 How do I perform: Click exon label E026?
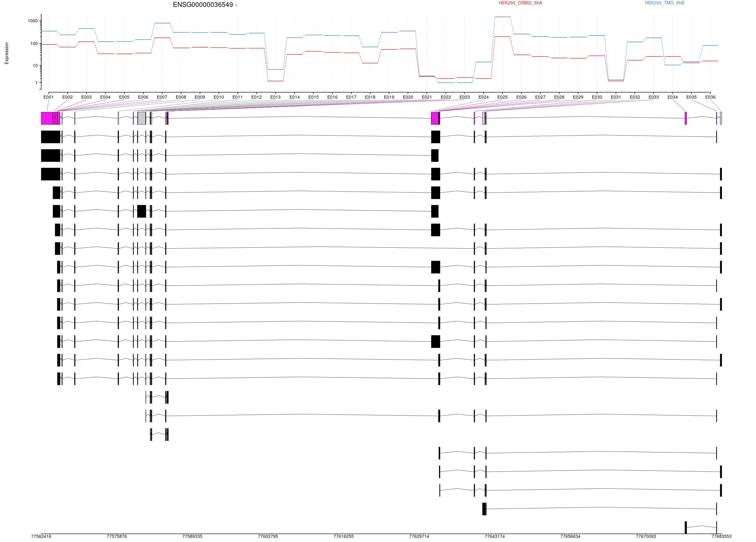521,97
